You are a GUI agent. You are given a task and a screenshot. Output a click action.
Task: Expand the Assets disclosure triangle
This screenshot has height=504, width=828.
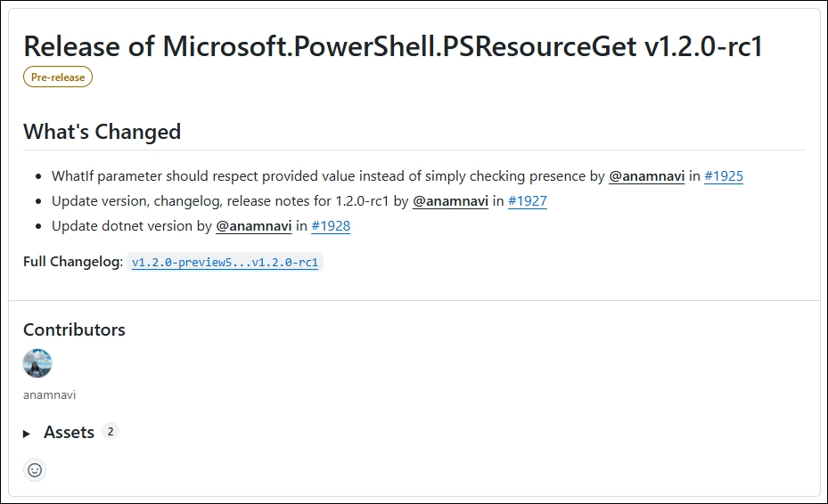[x=28, y=434]
